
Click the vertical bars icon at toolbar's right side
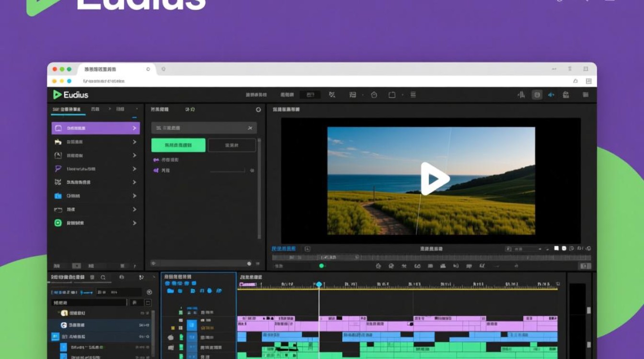pos(521,95)
